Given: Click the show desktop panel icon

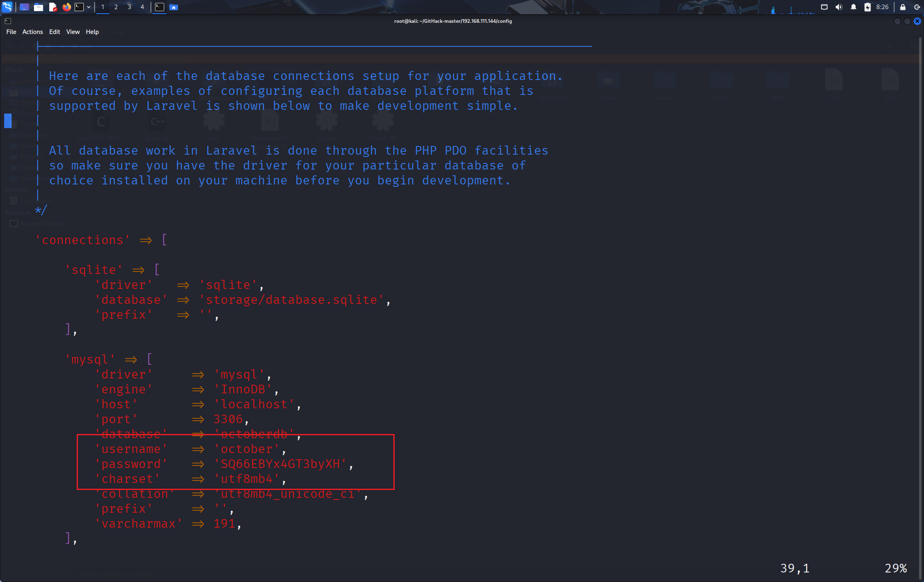Looking at the screenshot, I should coord(24,7).
